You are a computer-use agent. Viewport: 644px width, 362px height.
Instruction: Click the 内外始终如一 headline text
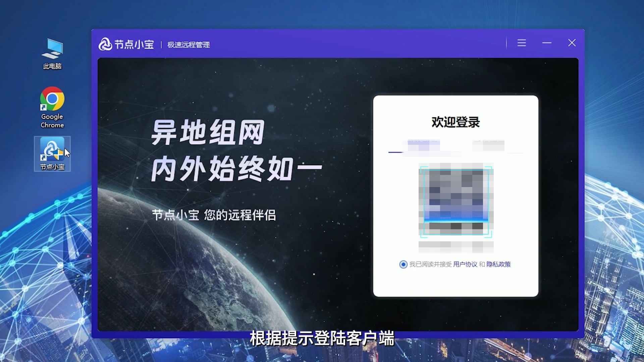pyautogui.click(x=236, y=169)
